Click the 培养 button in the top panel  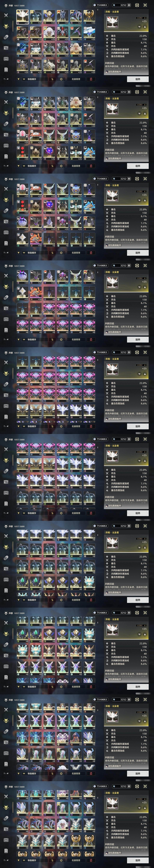[x=138, y=79]
